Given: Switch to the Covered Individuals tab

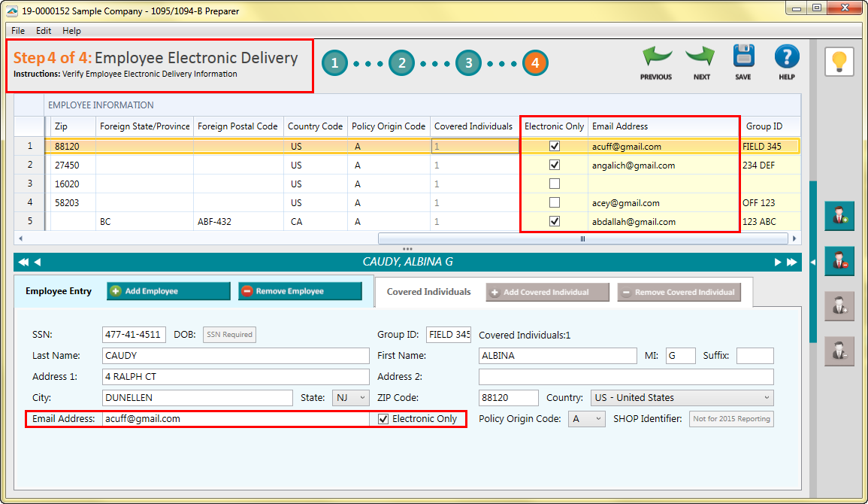Looking at the screenshot, I should pos(428,292).
